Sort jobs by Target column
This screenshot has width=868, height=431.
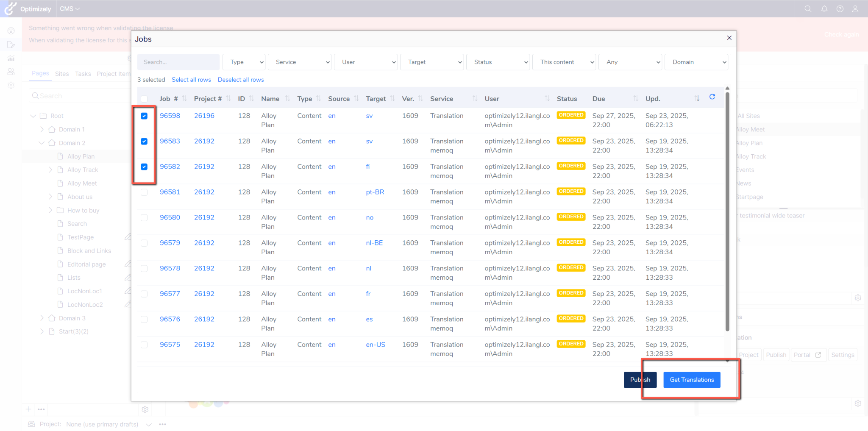click(392, 99)
